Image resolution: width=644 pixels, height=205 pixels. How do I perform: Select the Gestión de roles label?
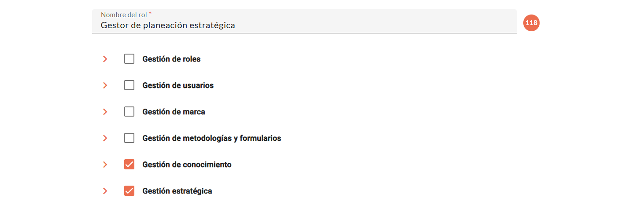[171, 59]
